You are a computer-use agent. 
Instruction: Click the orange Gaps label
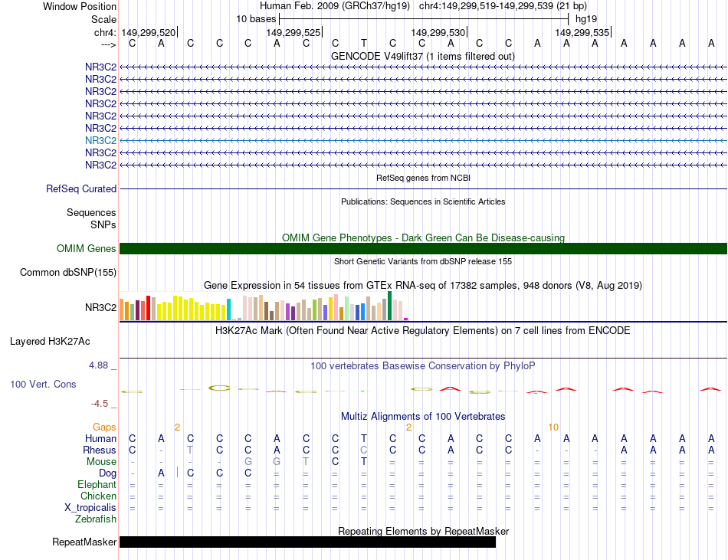pyautogui.click(x=104, y=427)
